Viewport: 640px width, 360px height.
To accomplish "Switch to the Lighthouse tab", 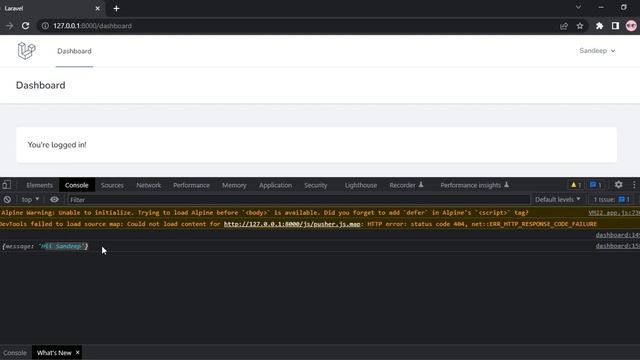I will click(x=361, y=185).
